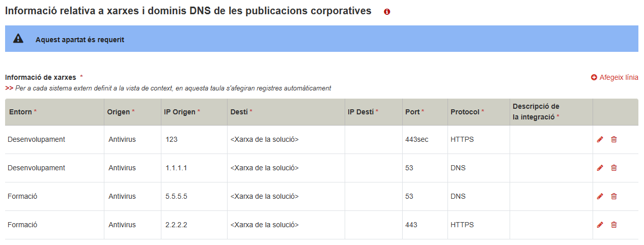
Task: Delete the row with IP Origen 2.2.2.2
Action: pos(614,225)
